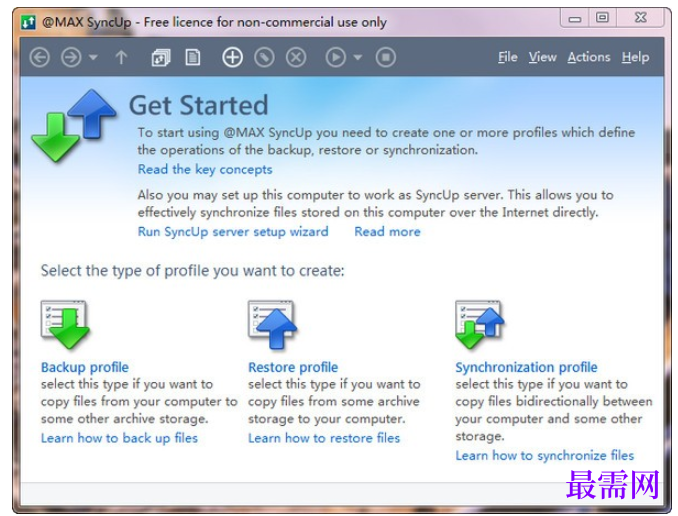Maximize the @MAX SyncUp window

(x=602, y=18)
